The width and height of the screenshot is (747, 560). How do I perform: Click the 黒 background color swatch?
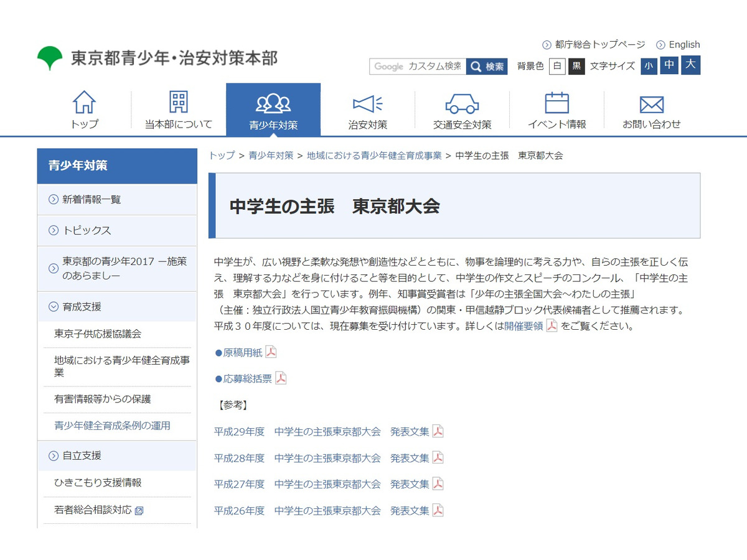coord(574,66)
